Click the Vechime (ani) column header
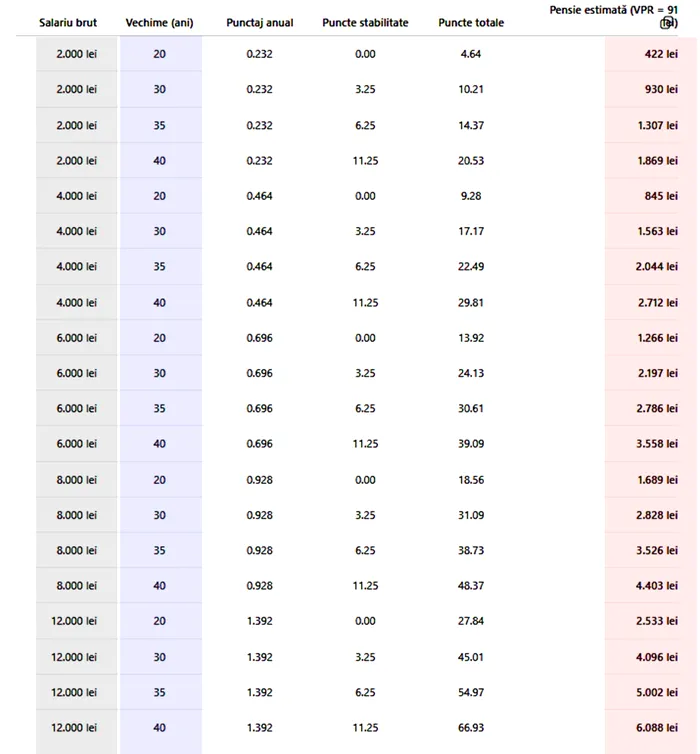This screenshot has height=754, width=700. pyautogui.click(x=159, y=23)
